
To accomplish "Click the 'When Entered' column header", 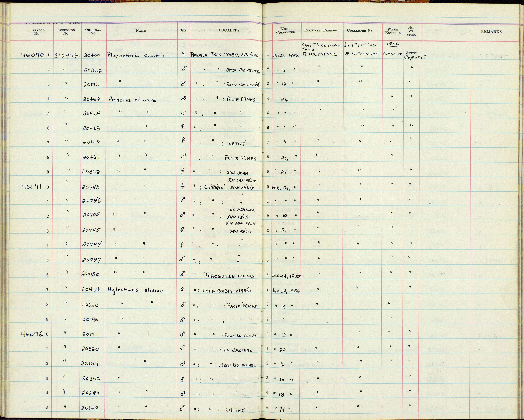I will [393, 31].
